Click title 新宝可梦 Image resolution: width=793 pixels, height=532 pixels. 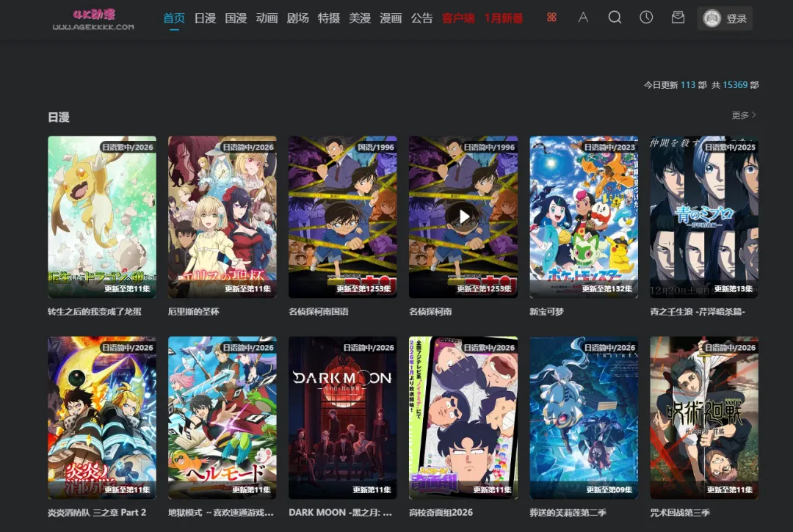point(547,312)
